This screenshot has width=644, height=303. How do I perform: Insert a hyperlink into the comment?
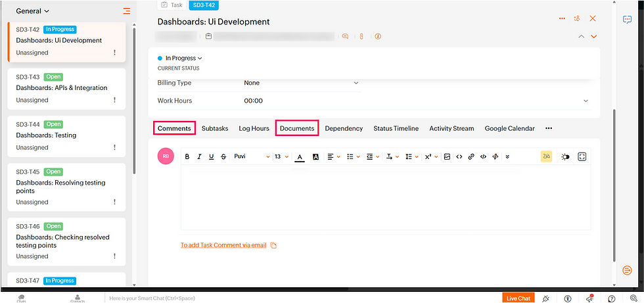point(472,156)
